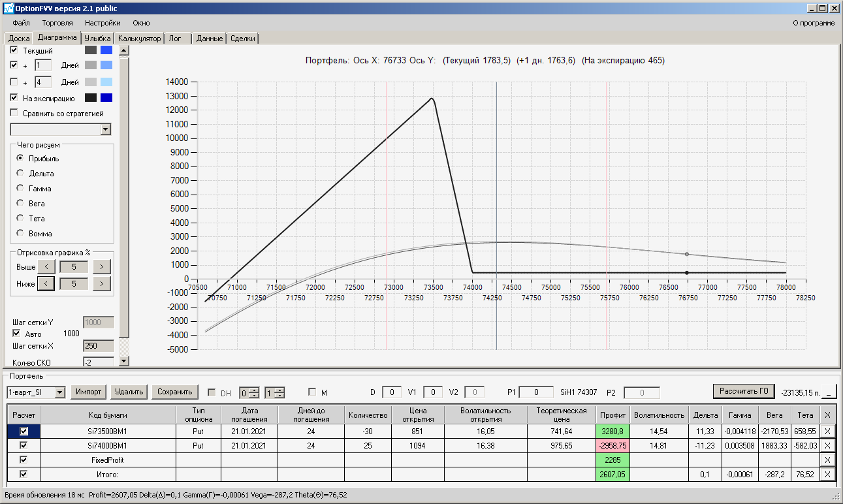Toggle the Итого row checkbox
843x504 pixels.
tap(24, 474)
